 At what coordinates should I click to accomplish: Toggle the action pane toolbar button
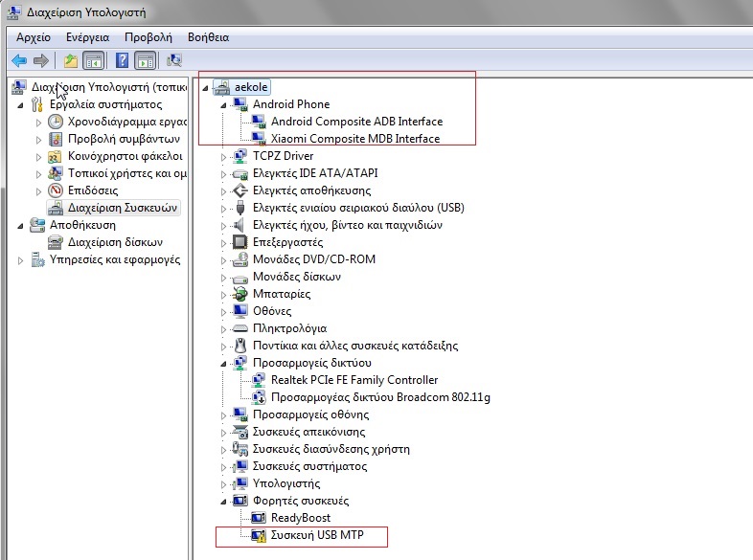145,61
